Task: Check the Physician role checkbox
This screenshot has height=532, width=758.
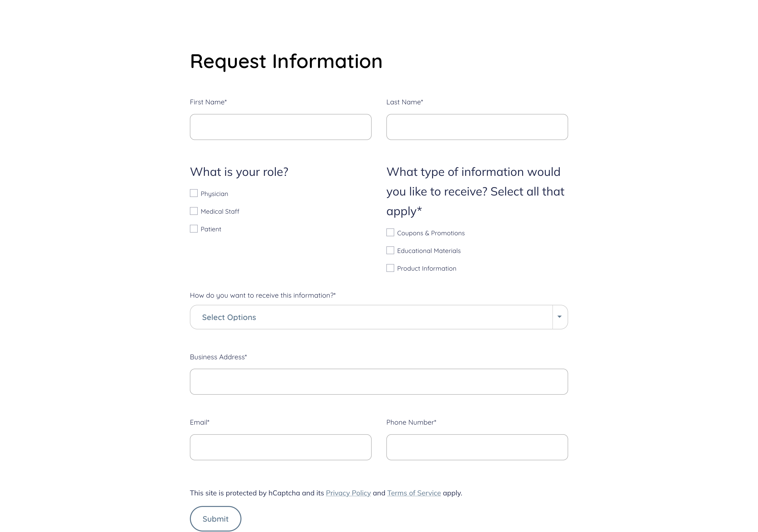Action: click(194, 193)
